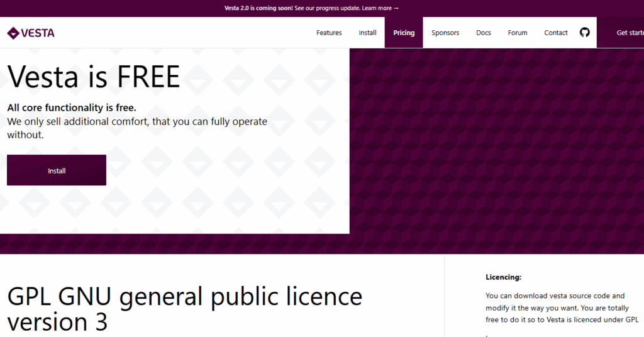644x337 pixels.
Task: Click the 'Vesta is FREE' heading
Action: 94,77
